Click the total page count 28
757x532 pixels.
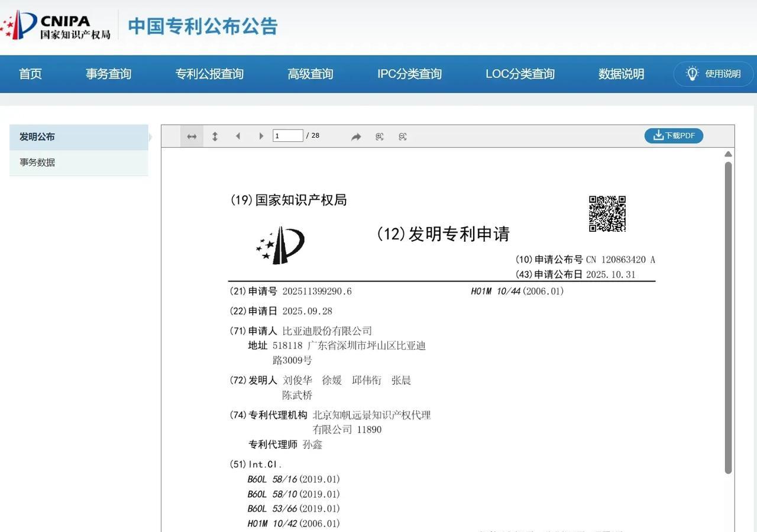click(x=315, y=135)
